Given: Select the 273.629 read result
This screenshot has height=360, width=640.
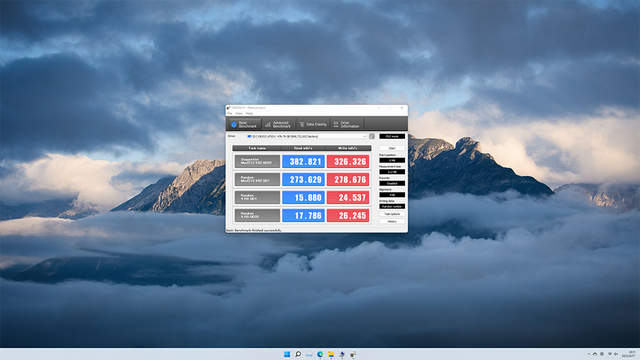Looking at the screenshot, I should 303,179.
